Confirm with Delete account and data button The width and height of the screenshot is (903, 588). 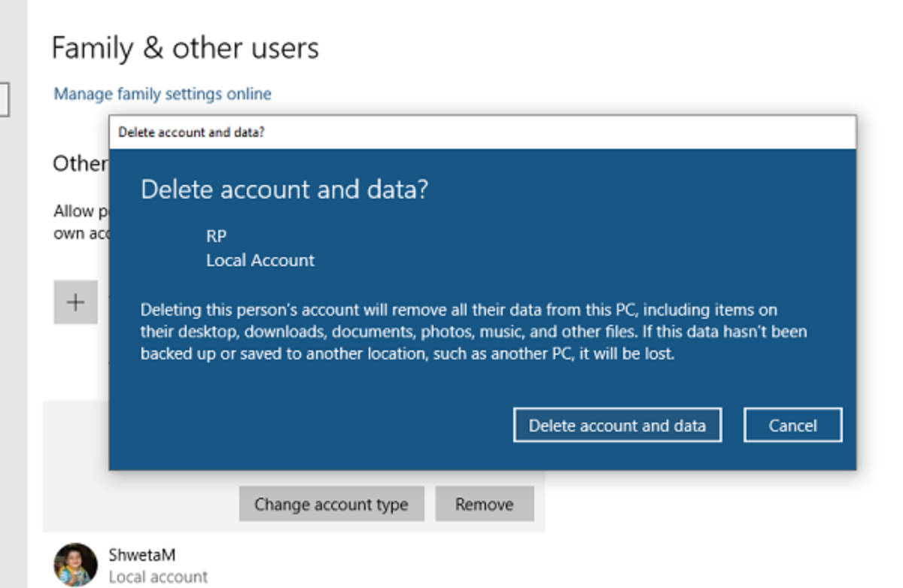[x=617, y=426]
